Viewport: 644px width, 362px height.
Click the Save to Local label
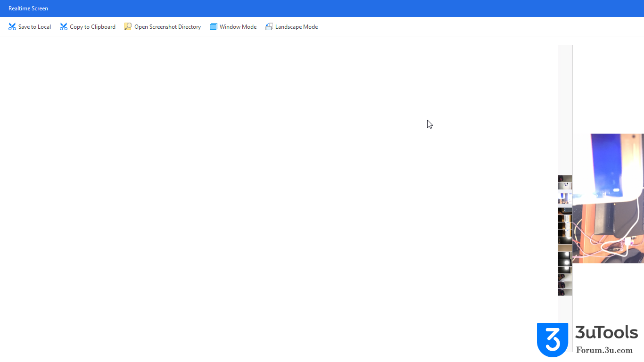pyautogui.click(x=34, y=27)
